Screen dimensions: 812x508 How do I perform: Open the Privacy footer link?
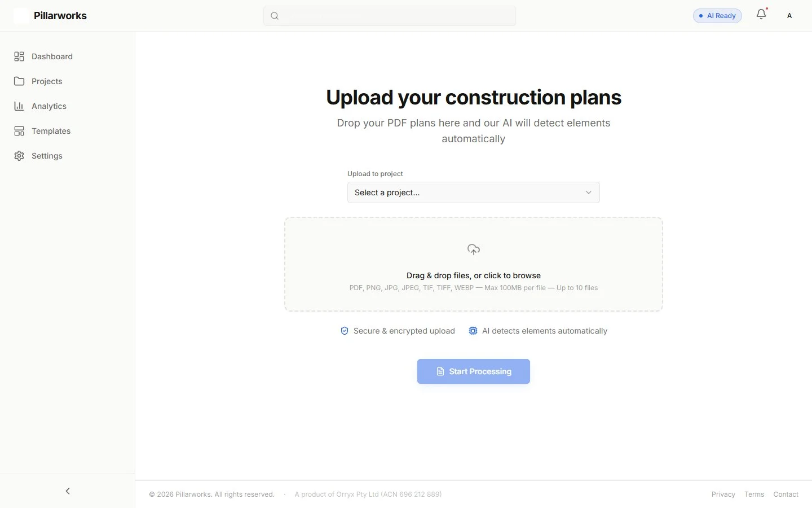tap(723, 494)
